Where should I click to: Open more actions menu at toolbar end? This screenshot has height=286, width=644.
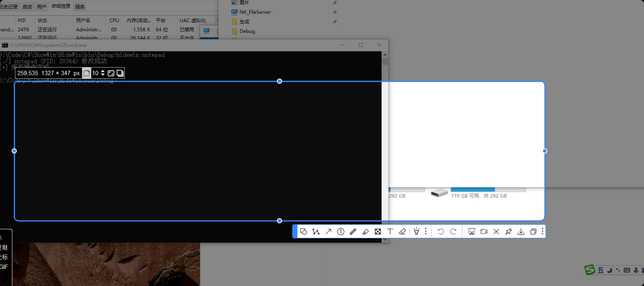(542, 232)
